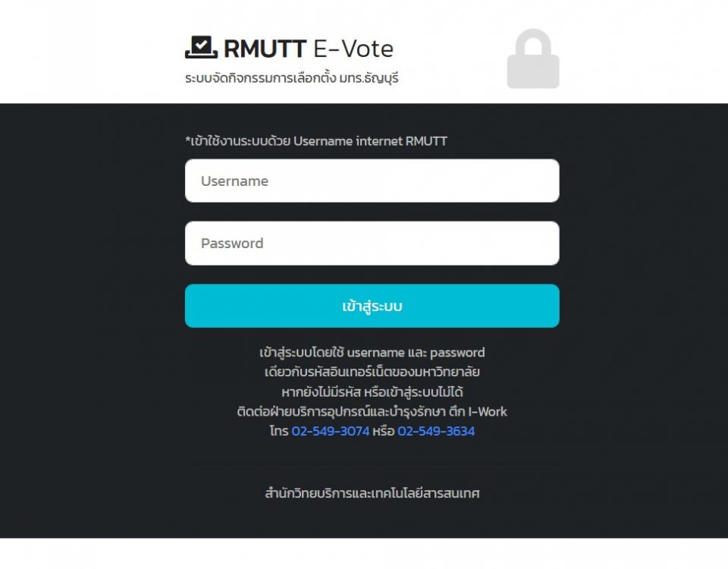Click the word หรือ between phone numbers
This screenshot has height=569, width=728.
click(x=383, y=431)
